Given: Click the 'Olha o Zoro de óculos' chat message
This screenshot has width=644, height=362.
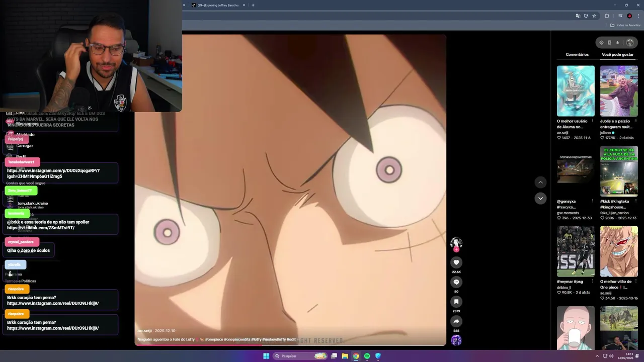Looking at the screenshot, I should 29,250.
